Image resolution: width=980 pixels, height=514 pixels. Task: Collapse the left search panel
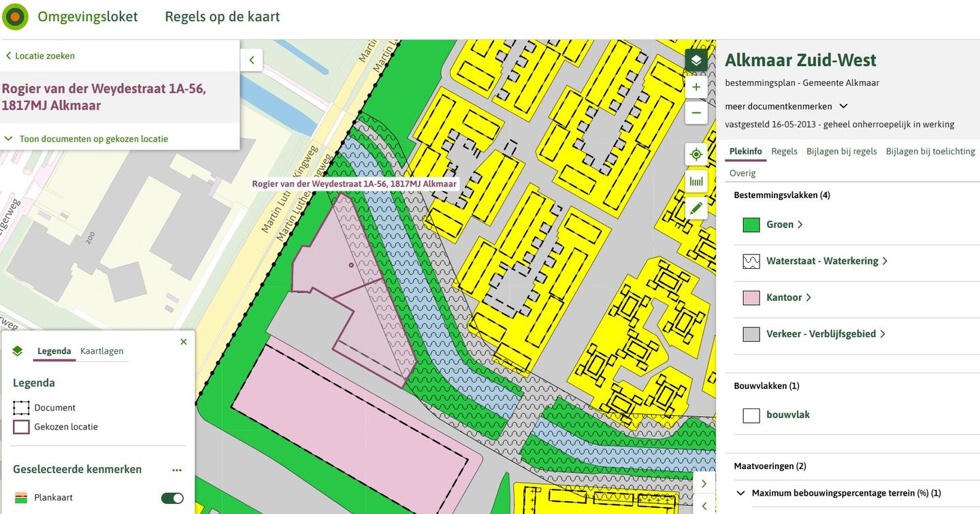[x=251, y=60]
